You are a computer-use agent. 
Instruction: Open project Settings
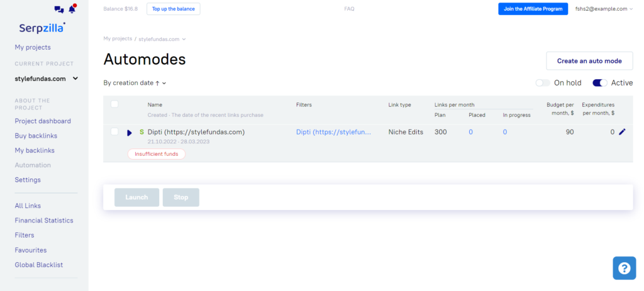point(28,180)
